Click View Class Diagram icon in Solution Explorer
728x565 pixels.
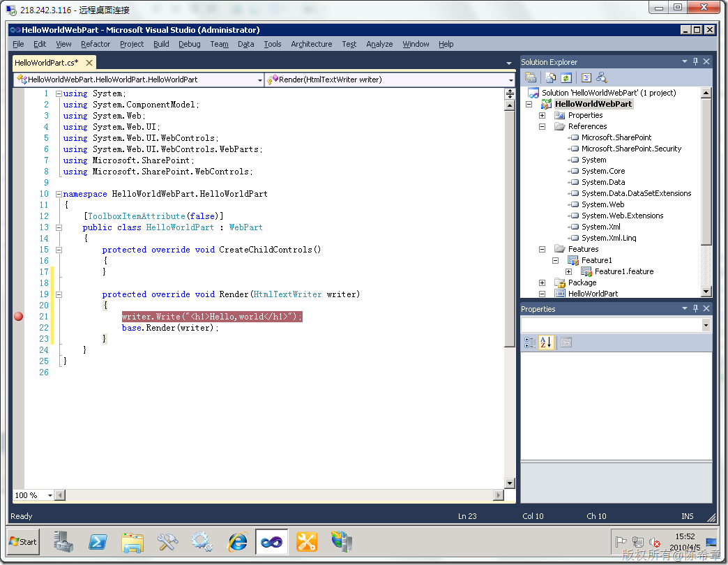[602, 77]
